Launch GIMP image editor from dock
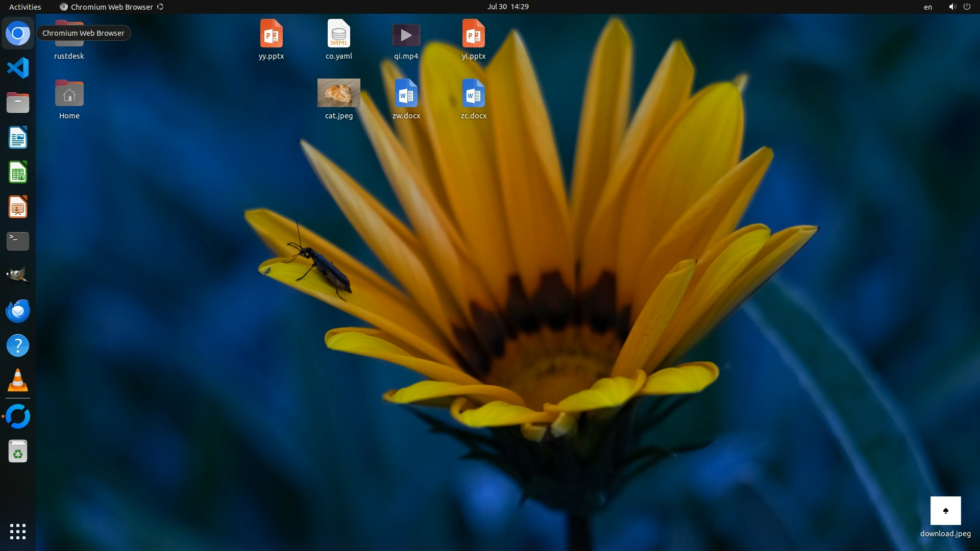The image size is (980, 551). [x=18, y=276]
